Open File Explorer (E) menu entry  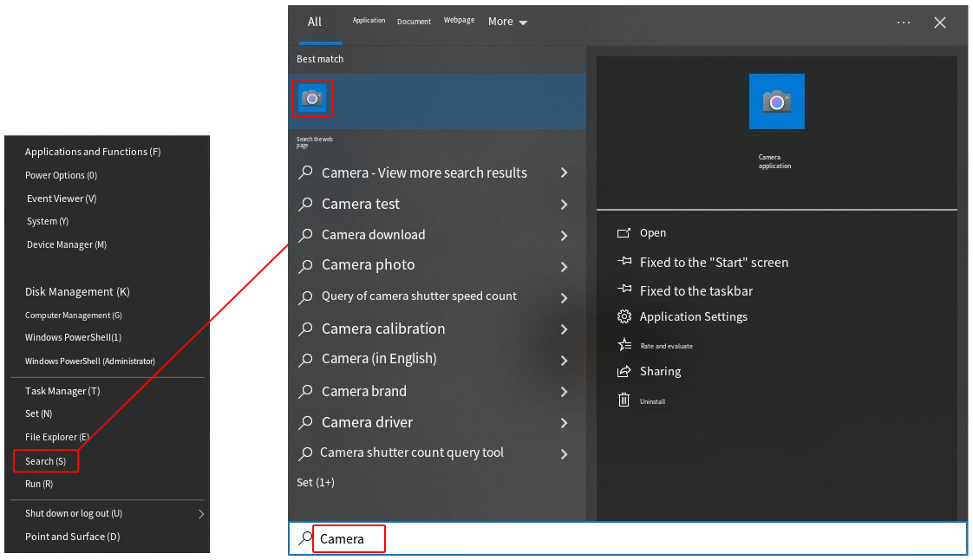(x=57, y=437)
